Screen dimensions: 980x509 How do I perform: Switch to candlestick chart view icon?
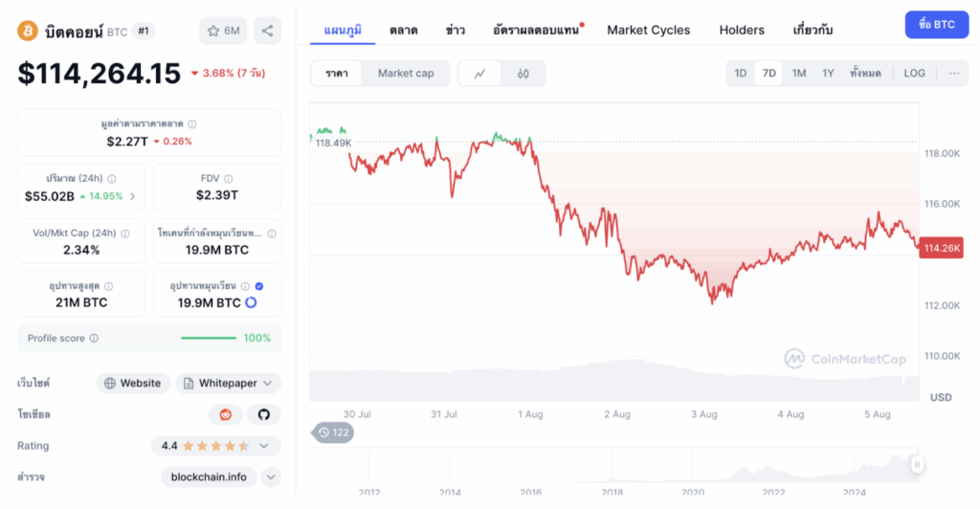pos(523,74)
